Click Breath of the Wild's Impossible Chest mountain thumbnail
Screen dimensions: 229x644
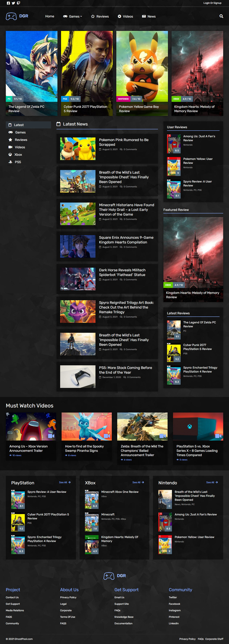click(x=78, y=344)
